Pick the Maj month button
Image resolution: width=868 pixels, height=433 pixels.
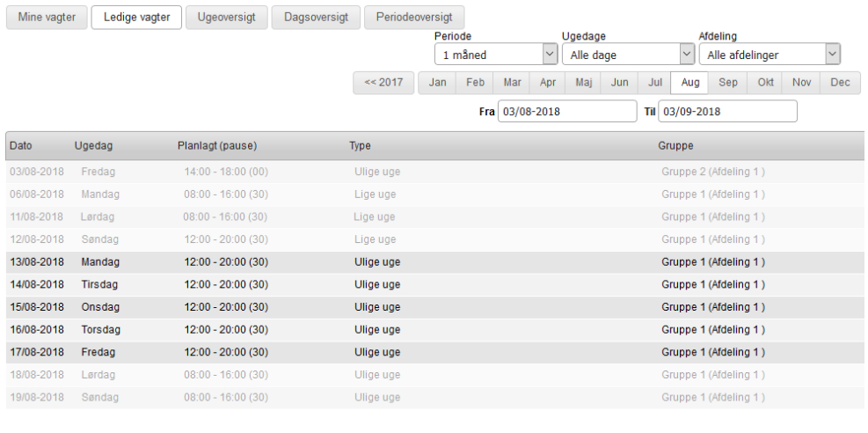point(583,82)
